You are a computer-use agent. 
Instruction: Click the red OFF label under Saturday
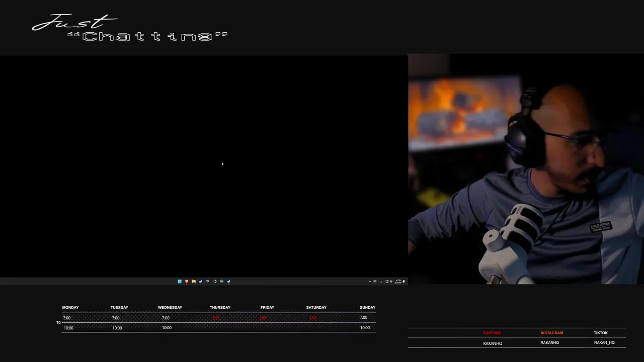(x=313, y=318)
